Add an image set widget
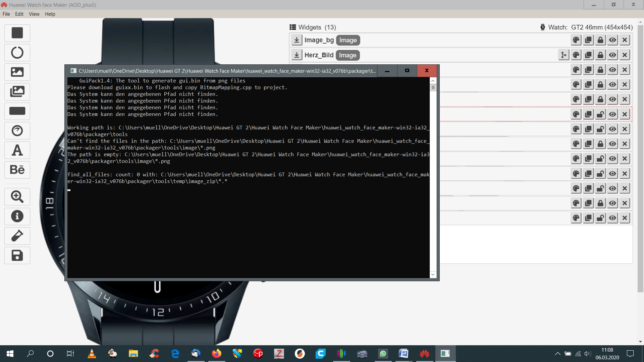The width and height of the screenshot is (644, 362). (17, 92)
